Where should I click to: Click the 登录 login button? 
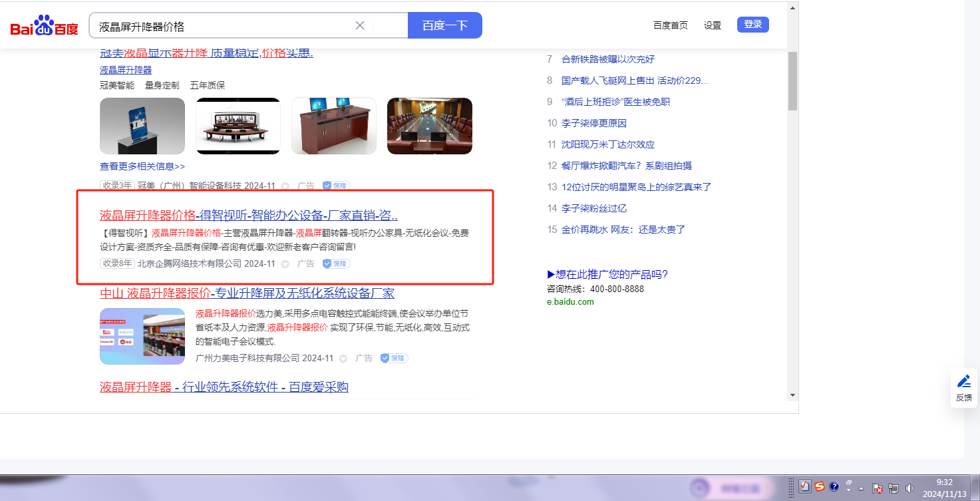(x=752, y=25)
